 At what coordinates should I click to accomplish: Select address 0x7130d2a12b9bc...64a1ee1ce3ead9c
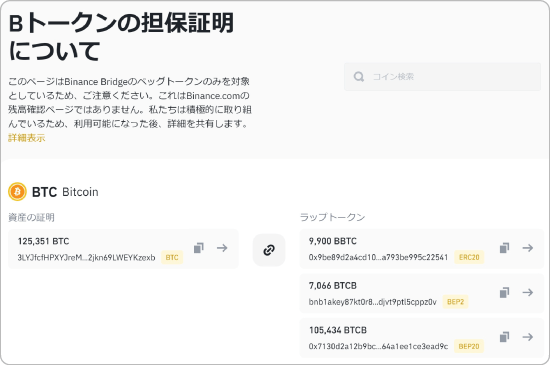(378, 346)
